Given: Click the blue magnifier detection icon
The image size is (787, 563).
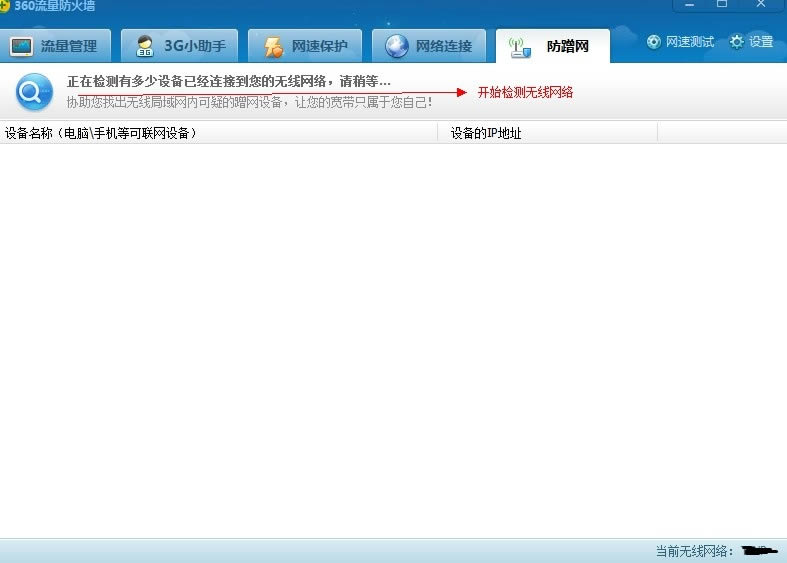Looking at the screenshot, I should (34, 93).
